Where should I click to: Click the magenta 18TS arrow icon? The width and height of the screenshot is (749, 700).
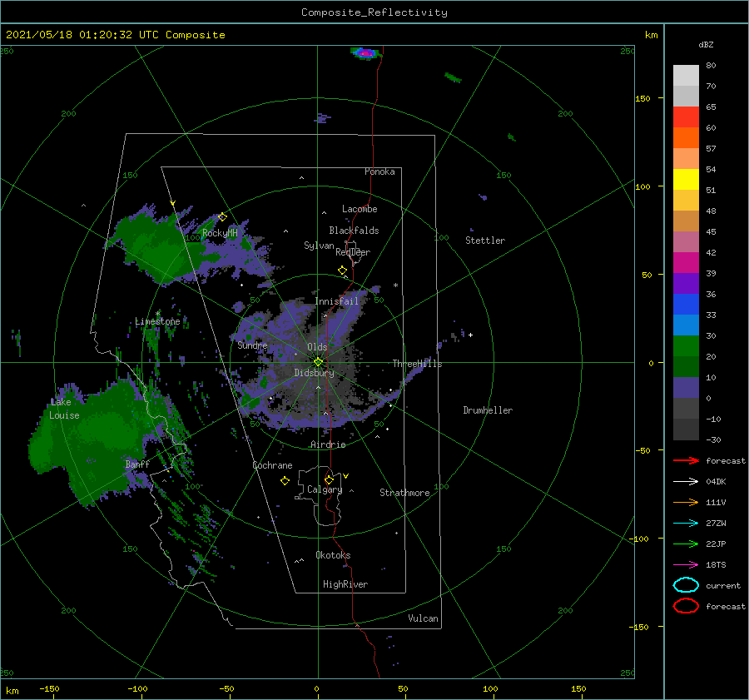[686, 565]
